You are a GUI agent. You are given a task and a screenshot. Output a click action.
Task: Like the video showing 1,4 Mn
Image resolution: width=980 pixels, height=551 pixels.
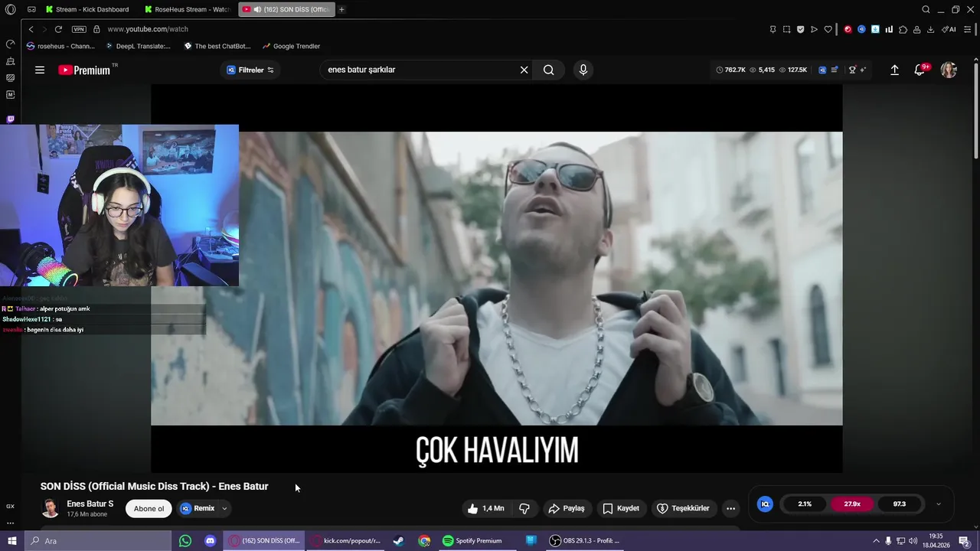coord(485,508)
